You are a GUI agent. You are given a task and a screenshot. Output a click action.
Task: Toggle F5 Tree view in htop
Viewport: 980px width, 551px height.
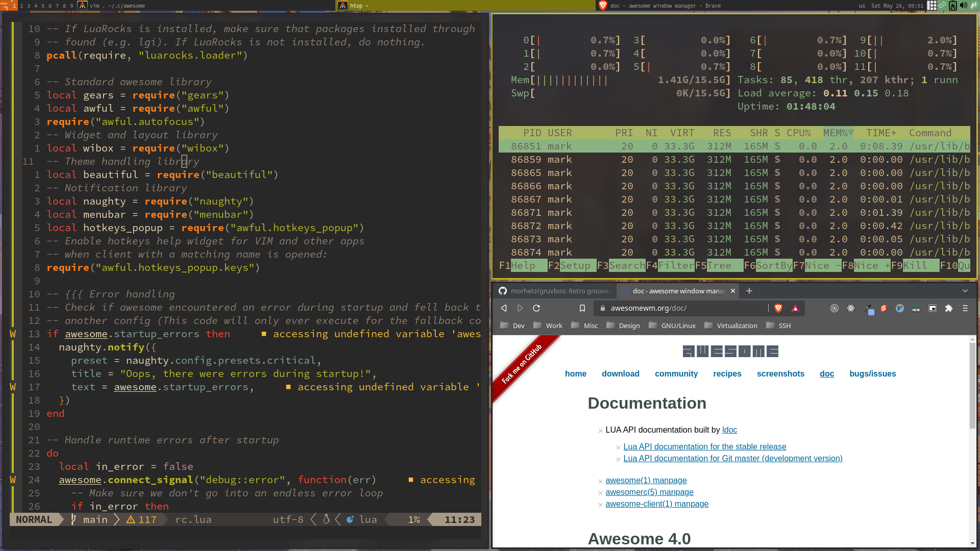[719, 265]
